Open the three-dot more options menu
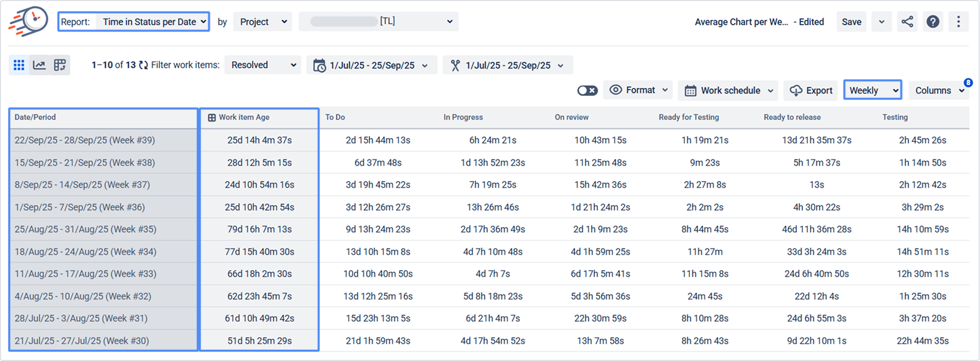Image resolution: width=980 pixels, height=361 pixels. click(958, 22)
